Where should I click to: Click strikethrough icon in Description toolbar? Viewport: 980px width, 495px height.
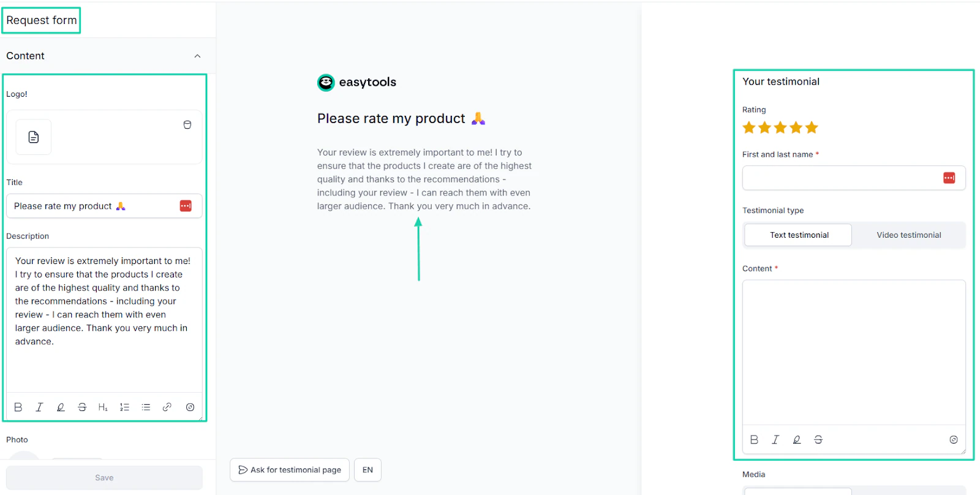click(82, 407)
